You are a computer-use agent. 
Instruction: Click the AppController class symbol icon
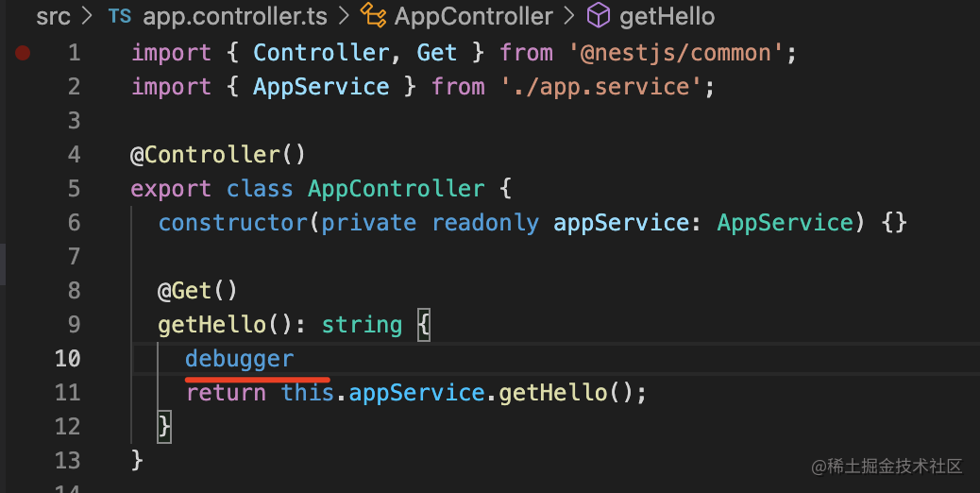click(x=372, y=16)
